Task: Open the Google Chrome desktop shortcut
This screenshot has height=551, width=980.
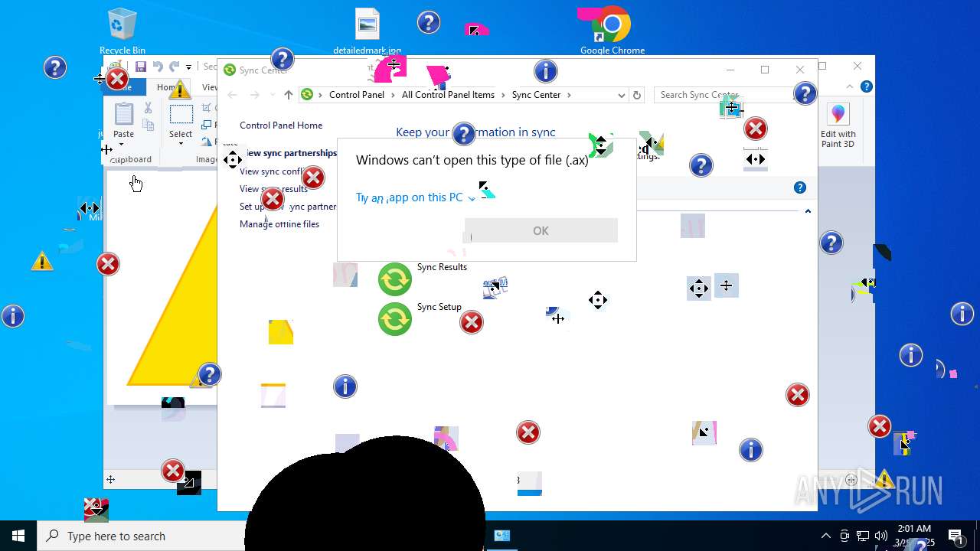Action: [x=612, y=31]
